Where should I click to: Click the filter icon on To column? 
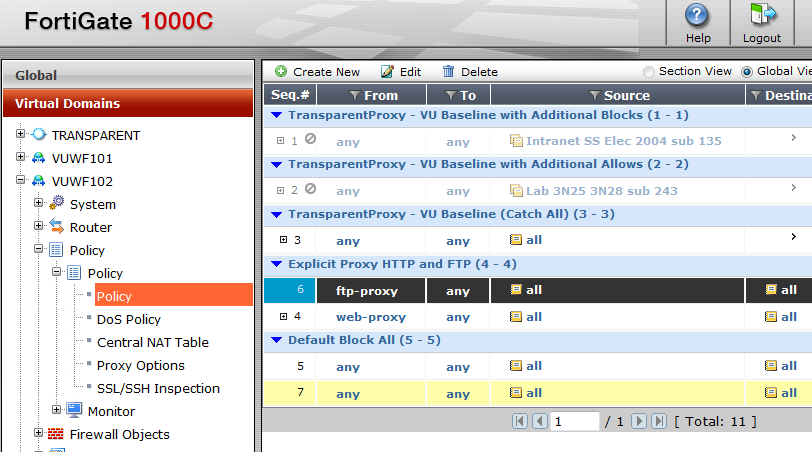[451, 95]
